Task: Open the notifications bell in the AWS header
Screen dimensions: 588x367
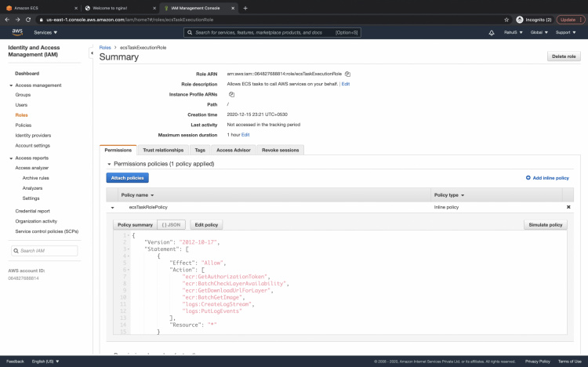Action: tap(492, 33)
